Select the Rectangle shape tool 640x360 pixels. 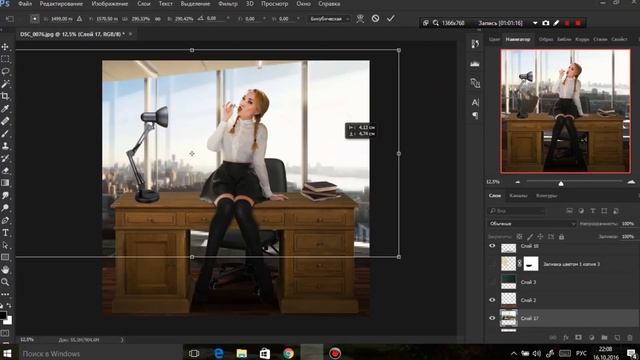[x=5, y=257]
